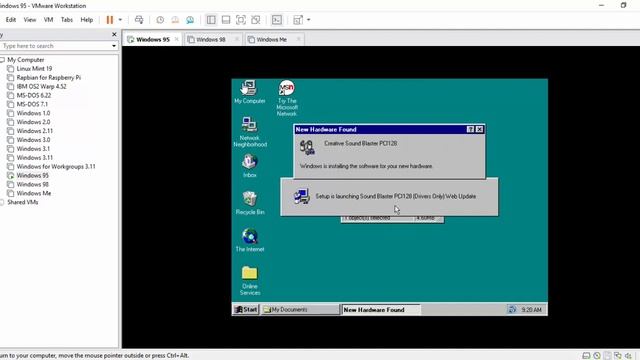Click the Revert to snapshot icon
640x360 pixels.
pos(175,20)
